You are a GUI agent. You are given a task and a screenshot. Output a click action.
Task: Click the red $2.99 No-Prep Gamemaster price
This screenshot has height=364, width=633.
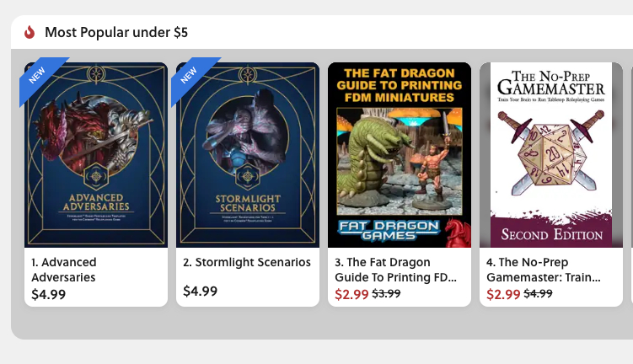coord(503,294)
